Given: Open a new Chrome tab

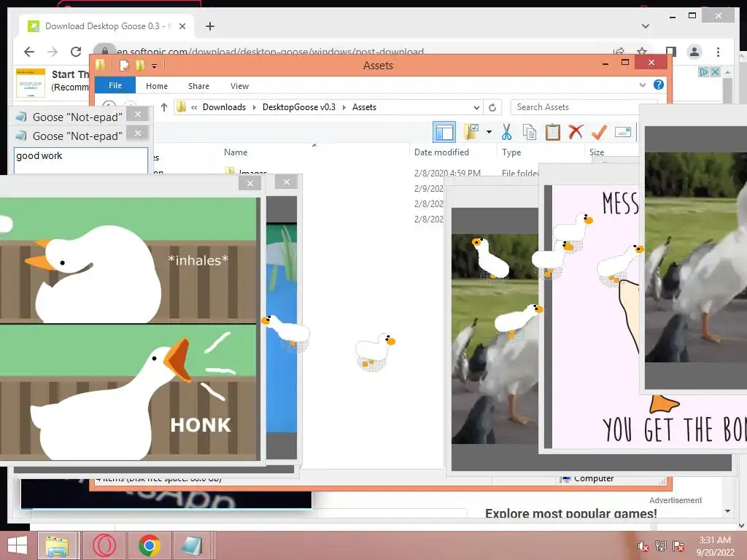Looking at the screenshot, I should point(210,26).
